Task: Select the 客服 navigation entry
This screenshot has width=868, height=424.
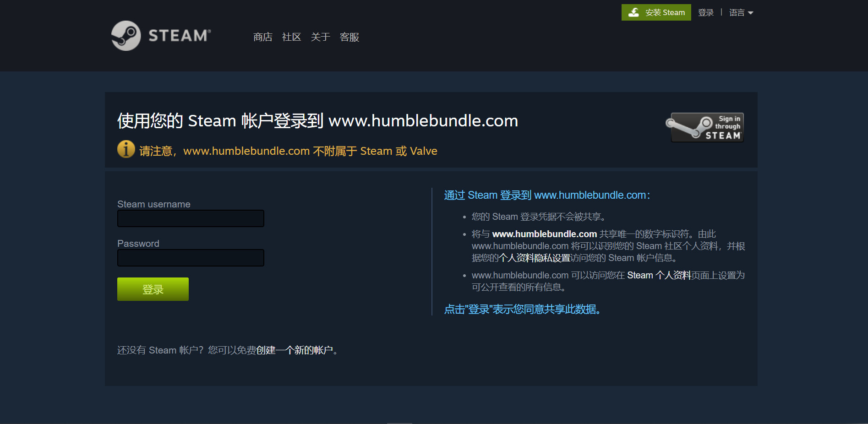Action: point(349,37)
